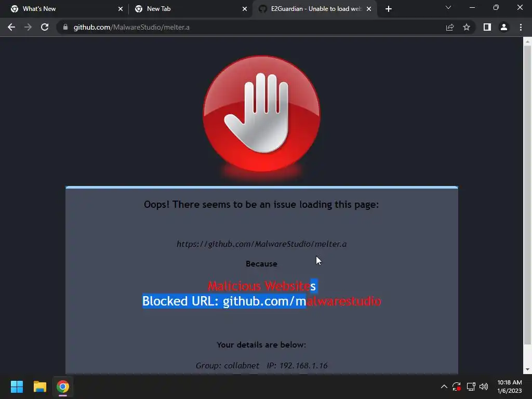Close the What's New tab

tap(121, 9)
